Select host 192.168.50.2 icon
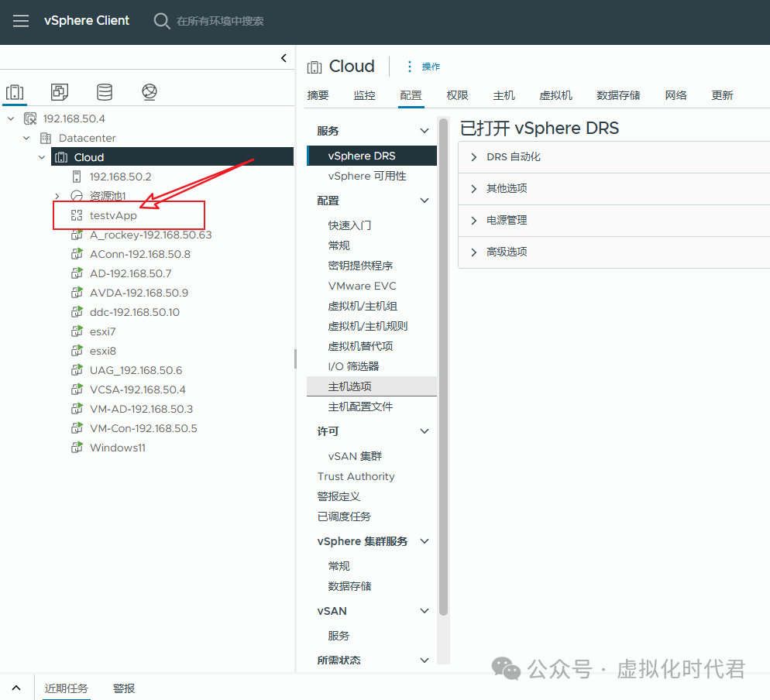The image size is (770, 700). tap(77, 177)
